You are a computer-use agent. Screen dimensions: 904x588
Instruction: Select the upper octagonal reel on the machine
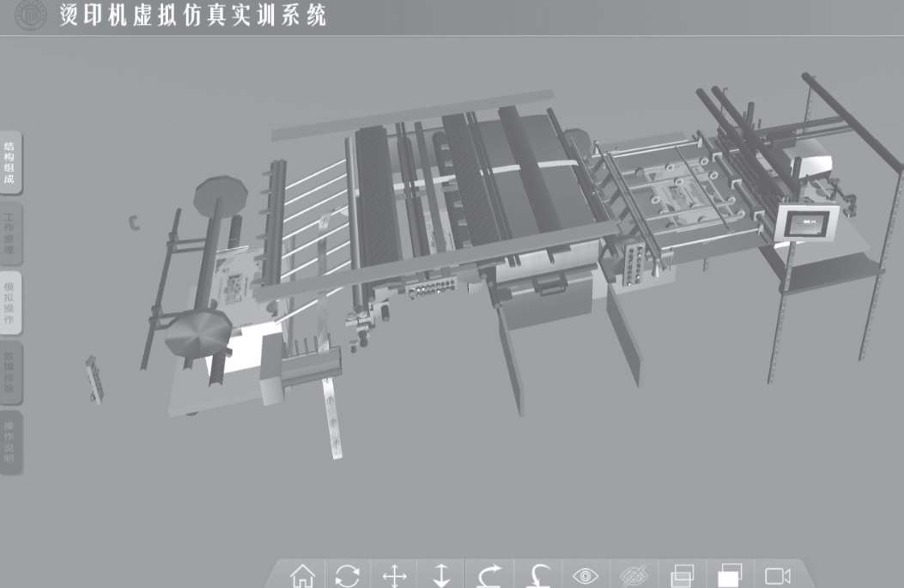pos(221,197)
